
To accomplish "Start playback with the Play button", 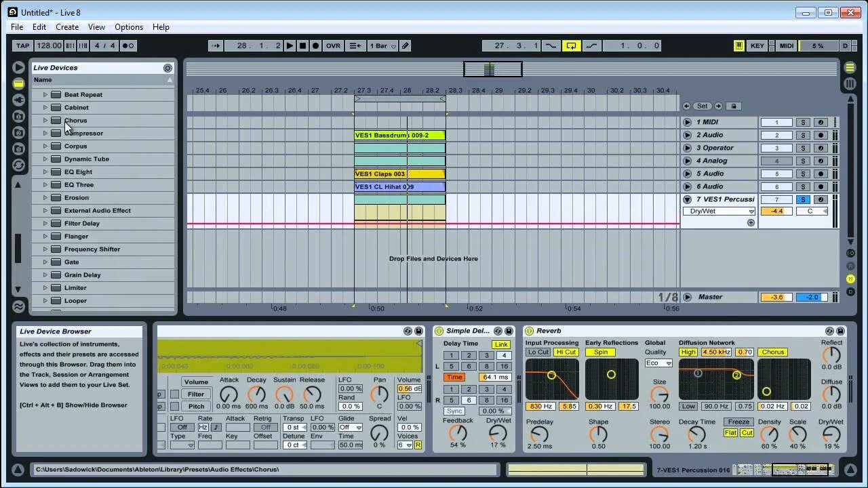I will pyautogui.click(x=290, y=45).
